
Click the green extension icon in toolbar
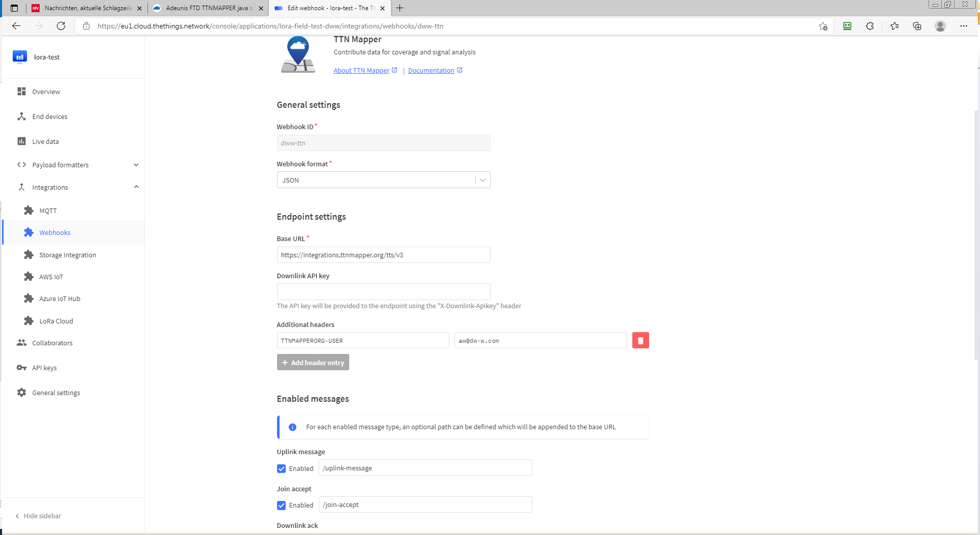click(847, 26)
